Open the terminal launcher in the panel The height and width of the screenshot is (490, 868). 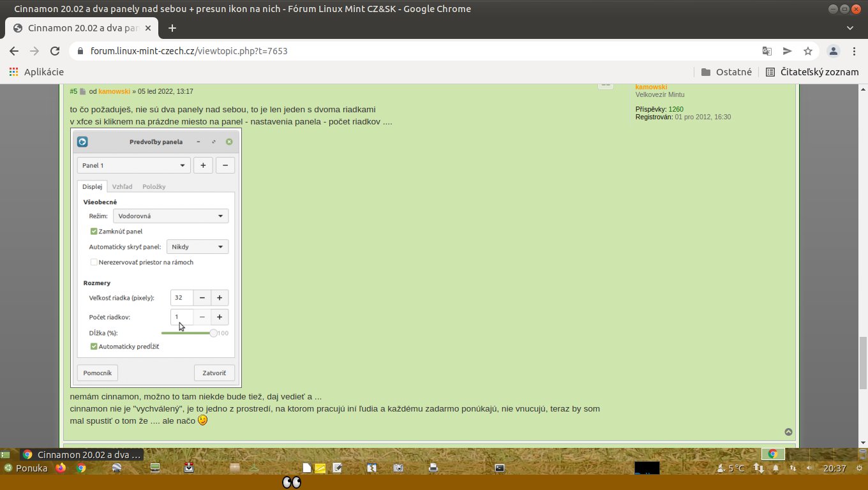click(x=500, y=468)
